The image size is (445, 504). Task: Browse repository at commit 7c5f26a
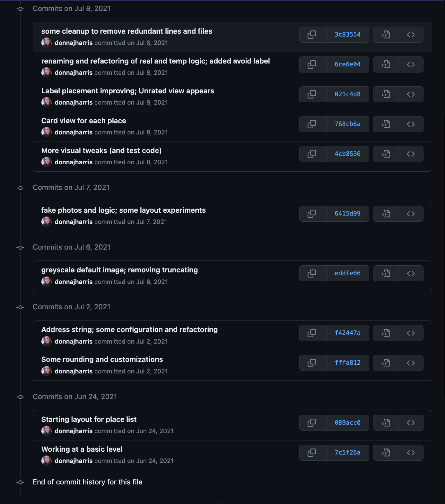pyautogui.click(x=411, y=452)
